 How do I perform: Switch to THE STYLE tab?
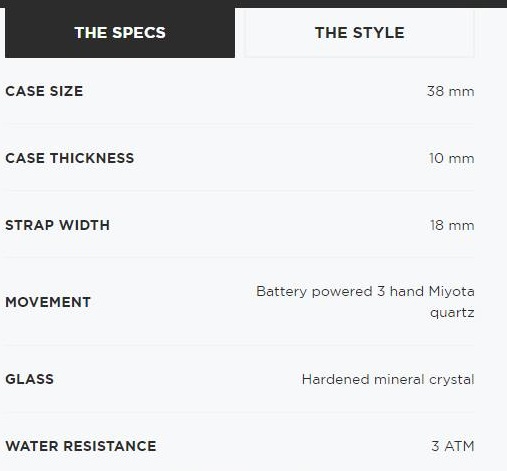pos(359,33)
